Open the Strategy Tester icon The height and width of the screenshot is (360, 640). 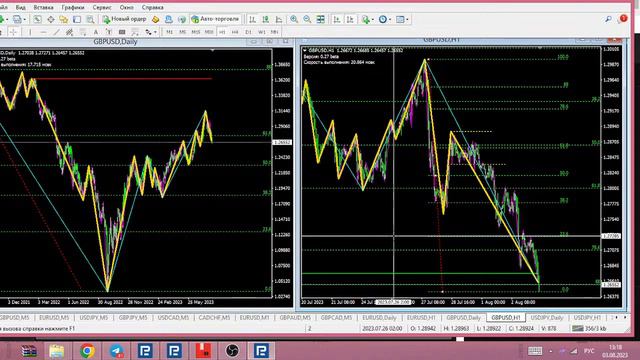pos(90,19)
